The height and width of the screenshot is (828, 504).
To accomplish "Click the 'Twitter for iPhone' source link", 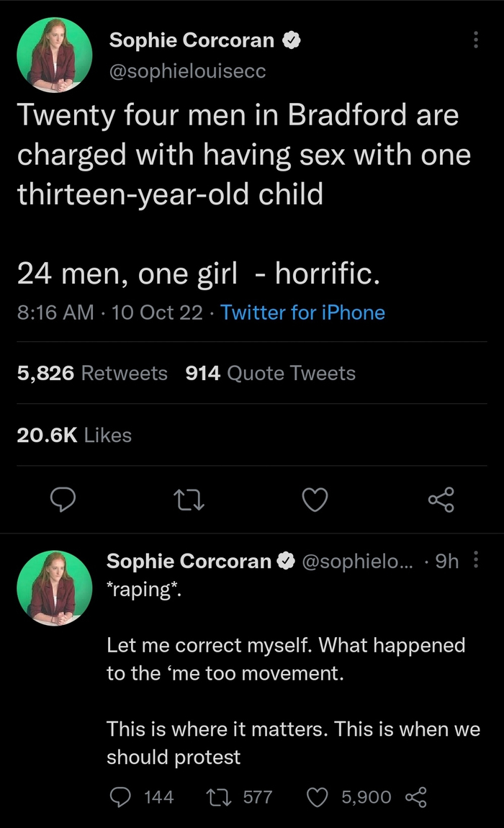I will pos(302,312).
